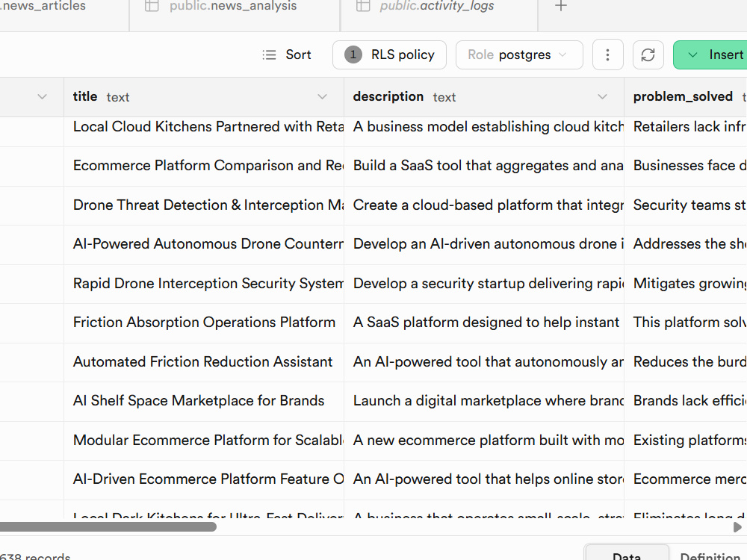Image resolution: width=747 pixels, height=560 pixels.
Task: Open the three-dot more options menu
Action: (x=607, y=55)
